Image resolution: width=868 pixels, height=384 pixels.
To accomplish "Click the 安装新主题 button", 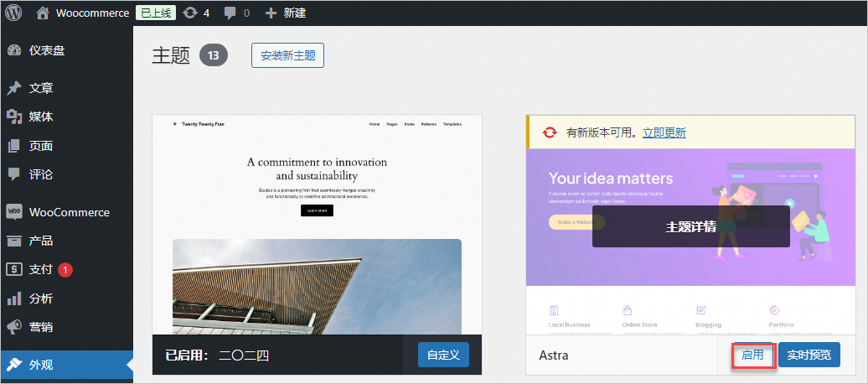I will click(x=287, y=55).
